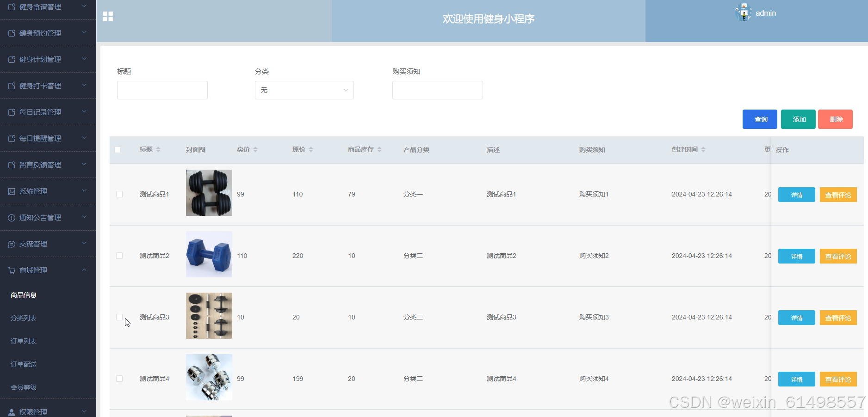Image resolution: width=868 pixels, height=417 pixels.
Task: Open chrome dumbbell image of 测试商品4
Action: 209,377
